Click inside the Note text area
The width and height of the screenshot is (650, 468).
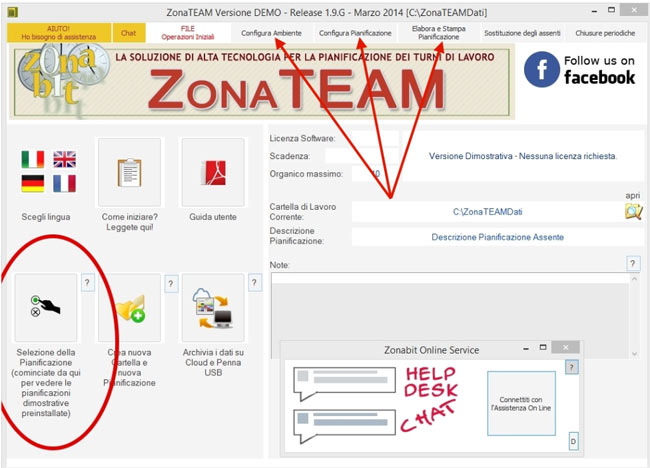(x=450, y=314)
